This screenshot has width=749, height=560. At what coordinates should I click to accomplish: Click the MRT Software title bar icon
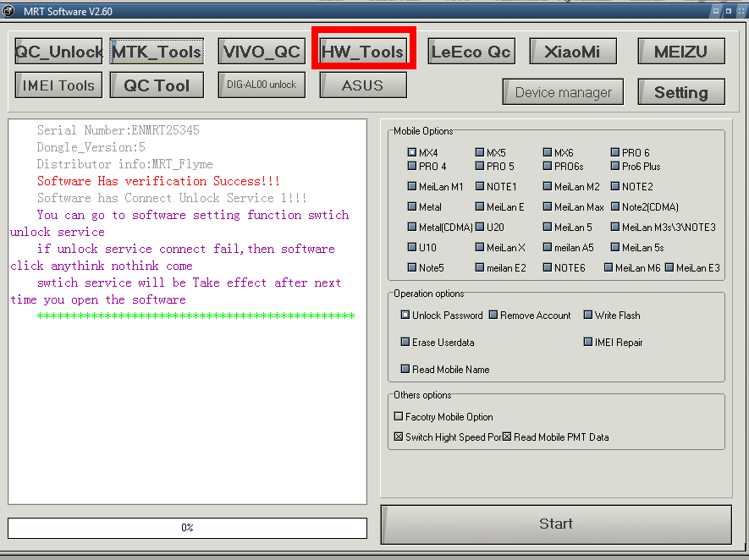(x=8, y=10)
